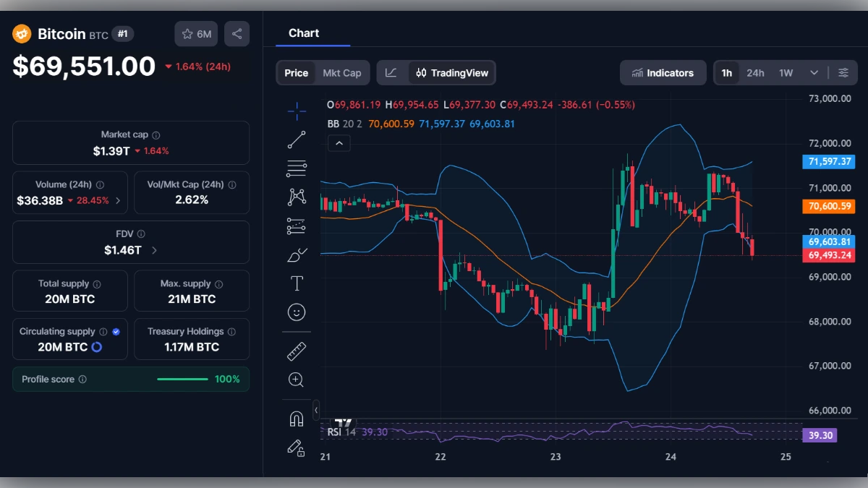Switch chart to Mkt Cap view
The width and height of the screenshot is (868, 488).
[x=342, y=72]
